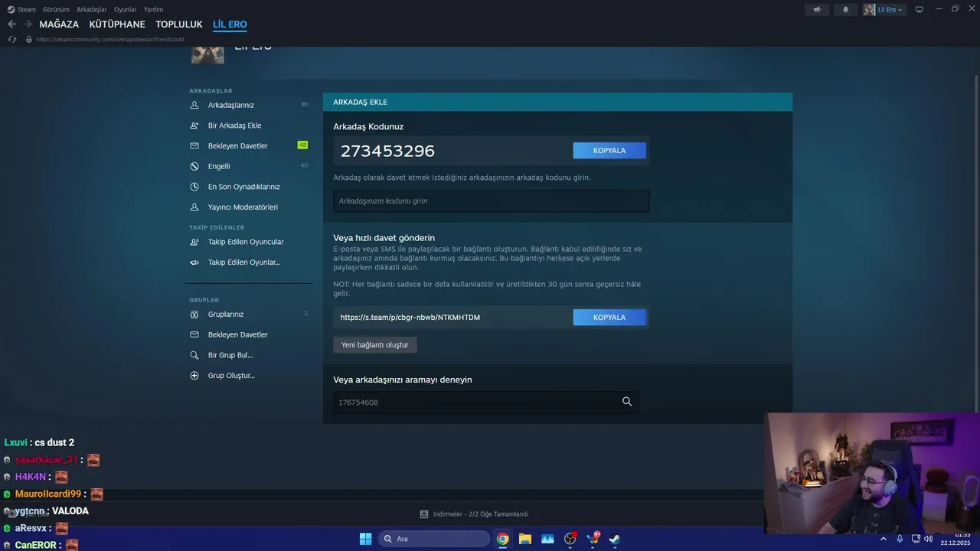Click the friend search field with 176754608
Image resolution: width=980 pixels, height=551 pixels.
point(485,402)
